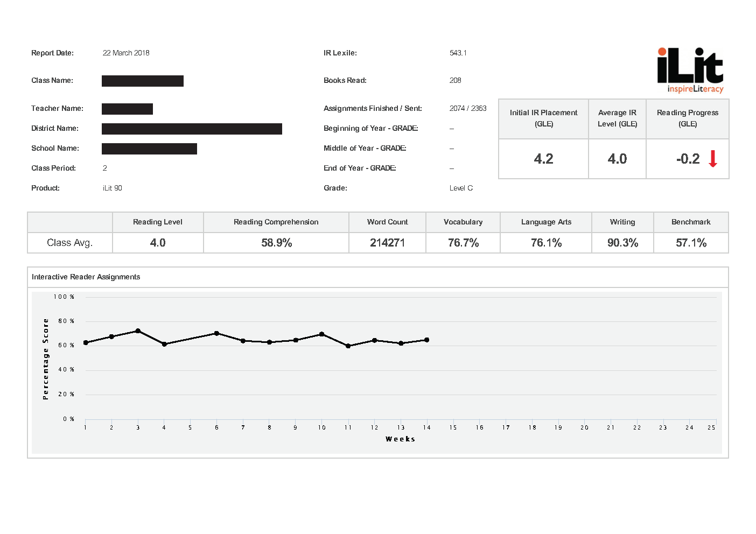Viewport: 756px width, 534px height.
Task: Click the Average IR Level value 4.0
Action: coord(617,159)
